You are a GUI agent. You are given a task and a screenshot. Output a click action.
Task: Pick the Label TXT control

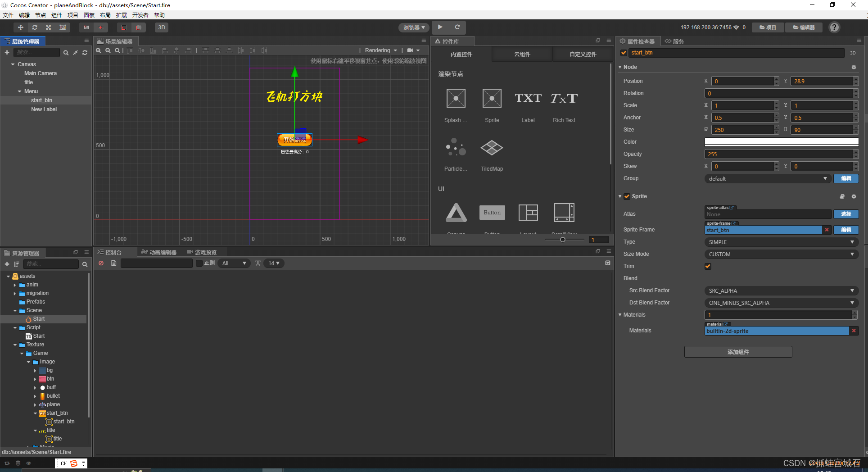(528, 105)
